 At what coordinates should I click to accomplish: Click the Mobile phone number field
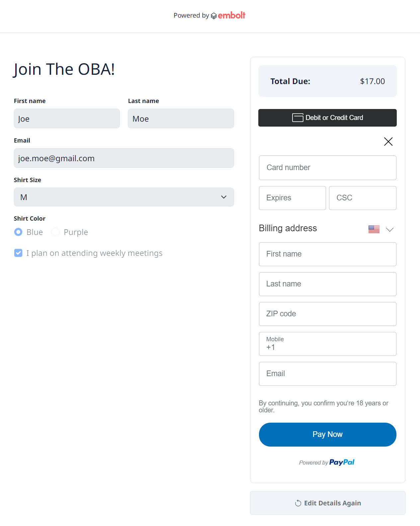327,344
